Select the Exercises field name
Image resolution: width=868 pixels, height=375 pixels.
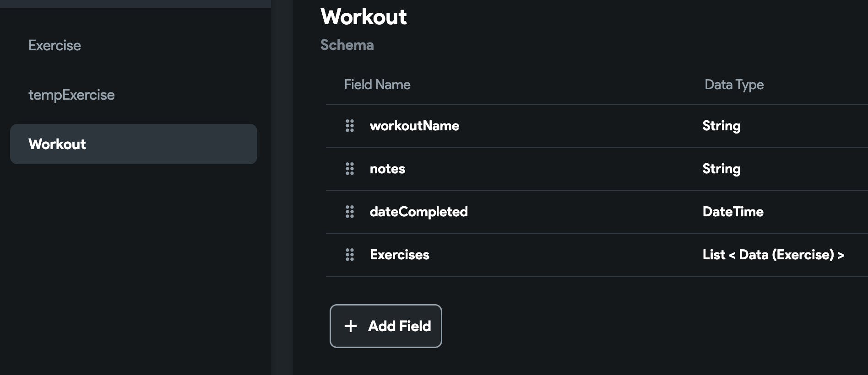(x=399, y=255)
